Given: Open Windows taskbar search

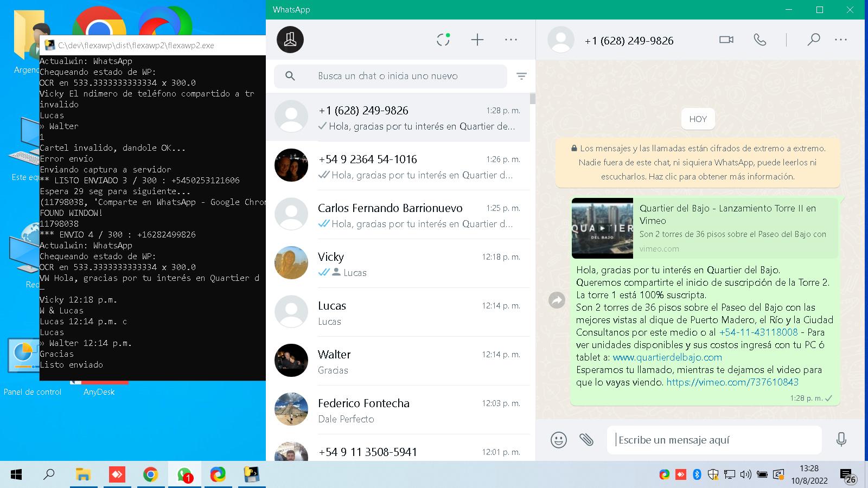Looking at the screenshot, I should click(49, 475).
